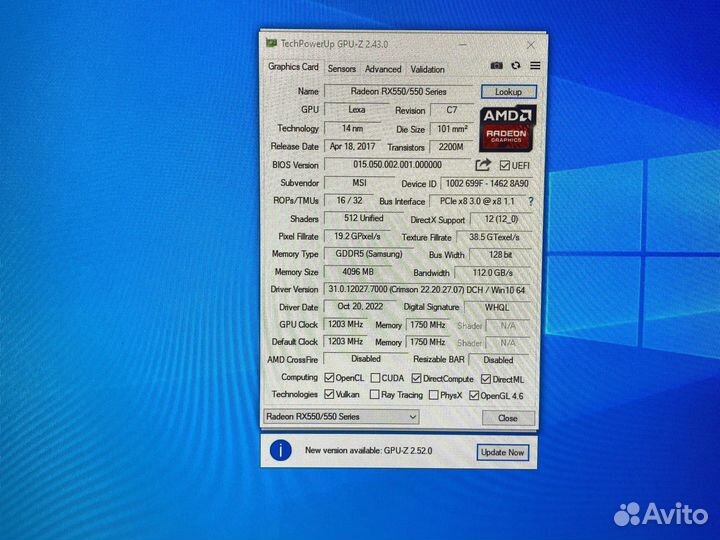Click the AMD CrossFire value Disabled

[x=366, y=359]
